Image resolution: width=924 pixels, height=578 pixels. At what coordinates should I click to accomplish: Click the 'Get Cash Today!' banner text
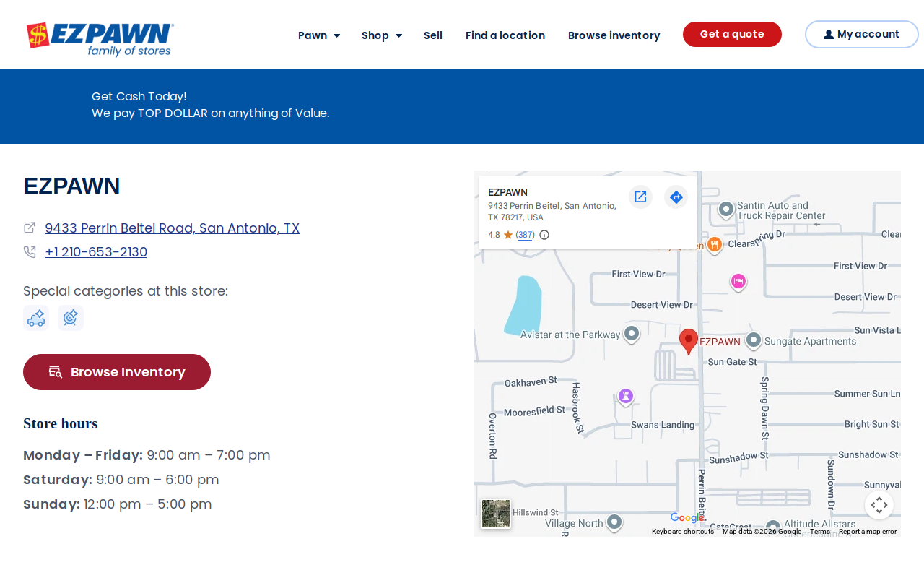pos(139,96)
